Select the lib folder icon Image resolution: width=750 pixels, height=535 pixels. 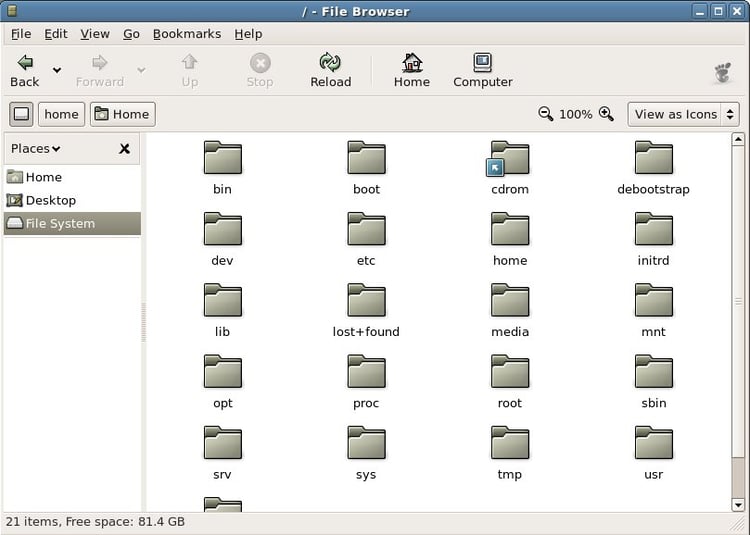[222, 300]
